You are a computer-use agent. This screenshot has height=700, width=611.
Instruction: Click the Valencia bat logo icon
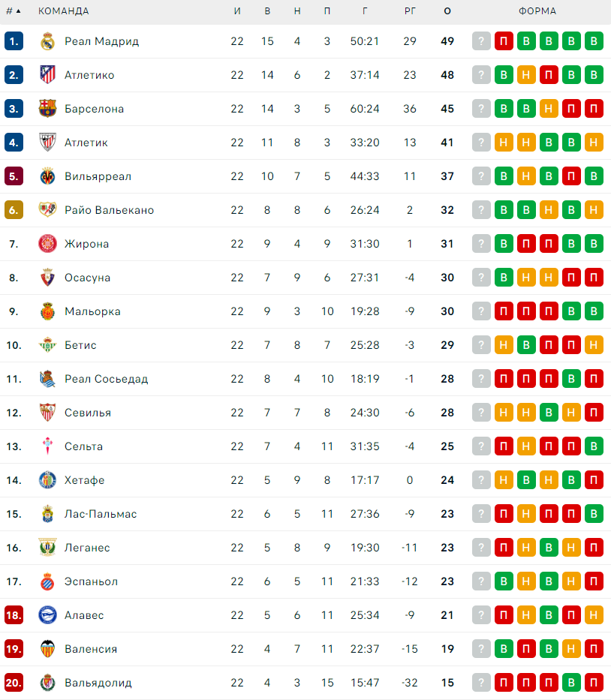pyautogui.click(x=47, y=649)
